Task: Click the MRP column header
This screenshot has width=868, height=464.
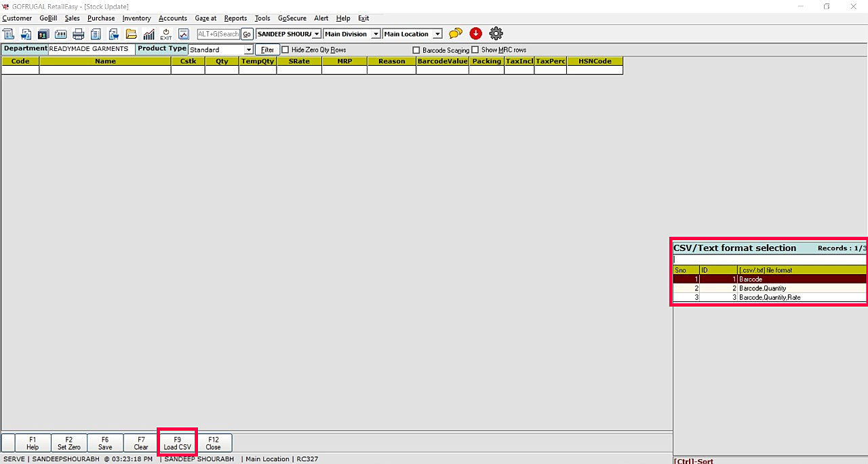Action: click(344, 61)
